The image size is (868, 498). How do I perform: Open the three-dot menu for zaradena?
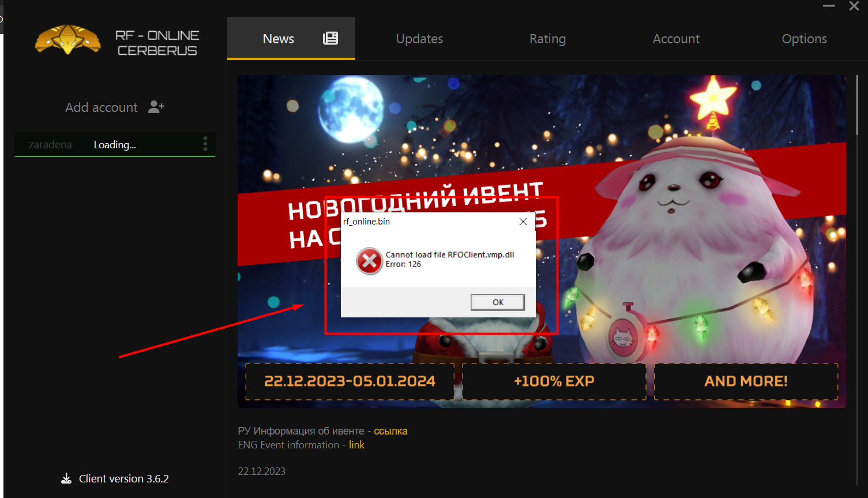point(205,144)
